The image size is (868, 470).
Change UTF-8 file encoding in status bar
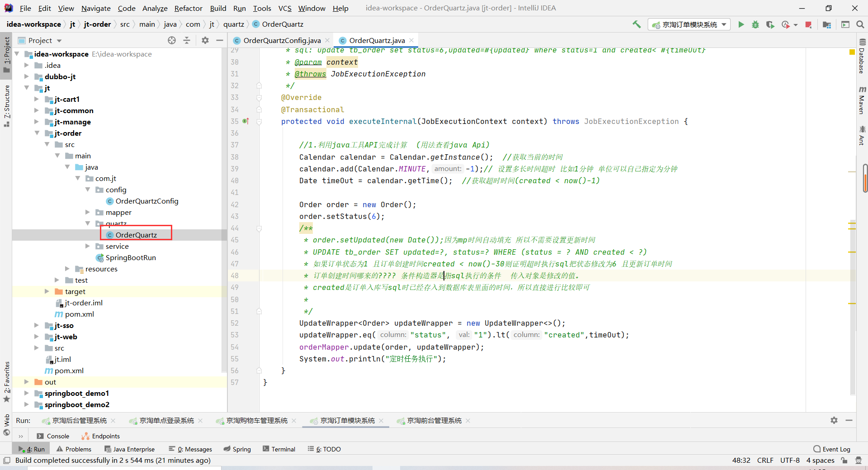(789, 461)
